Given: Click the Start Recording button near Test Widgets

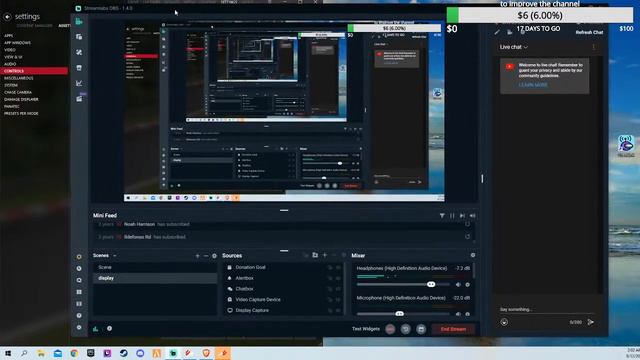Looking at the screenshot, I should tap(390, 329).
